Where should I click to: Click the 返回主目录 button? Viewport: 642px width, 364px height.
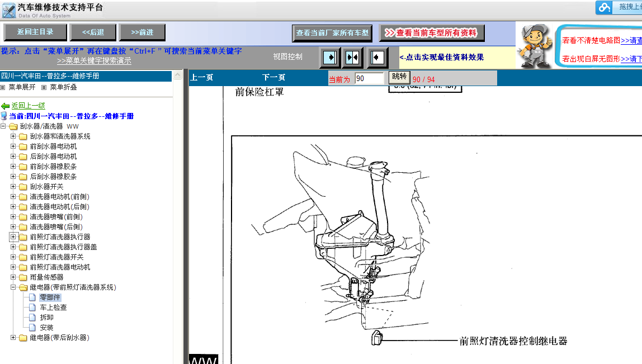35,32
